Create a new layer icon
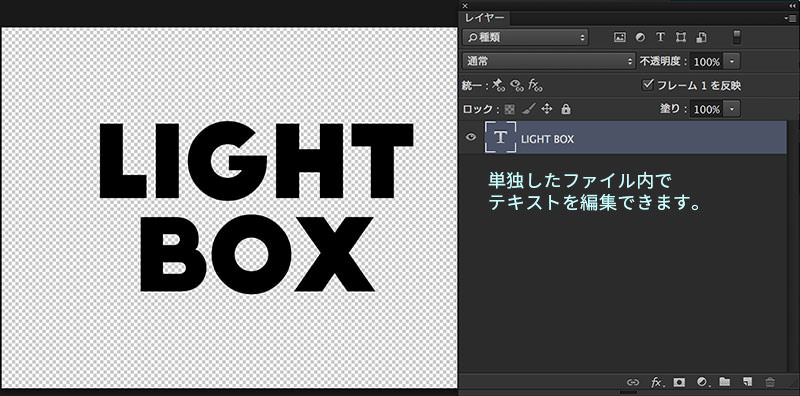The image size is (800, 396). pyautogui.click(x=747, y=381)
